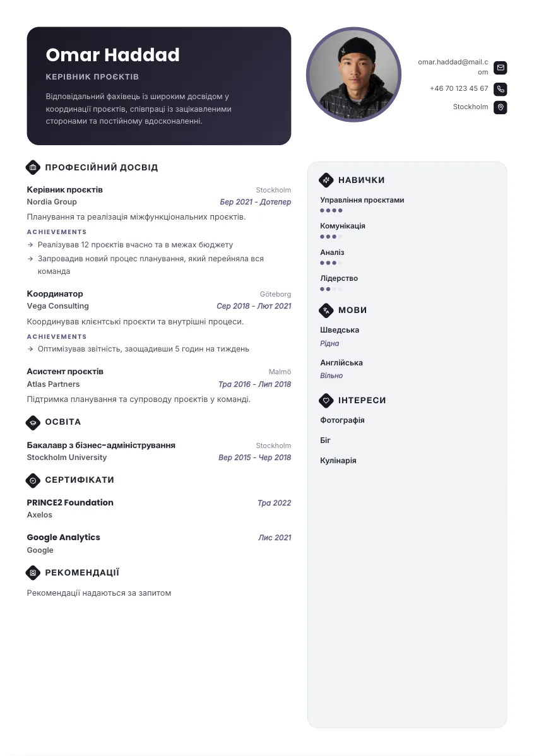Click the Лідерство skill rating dots

click(331, 289)
